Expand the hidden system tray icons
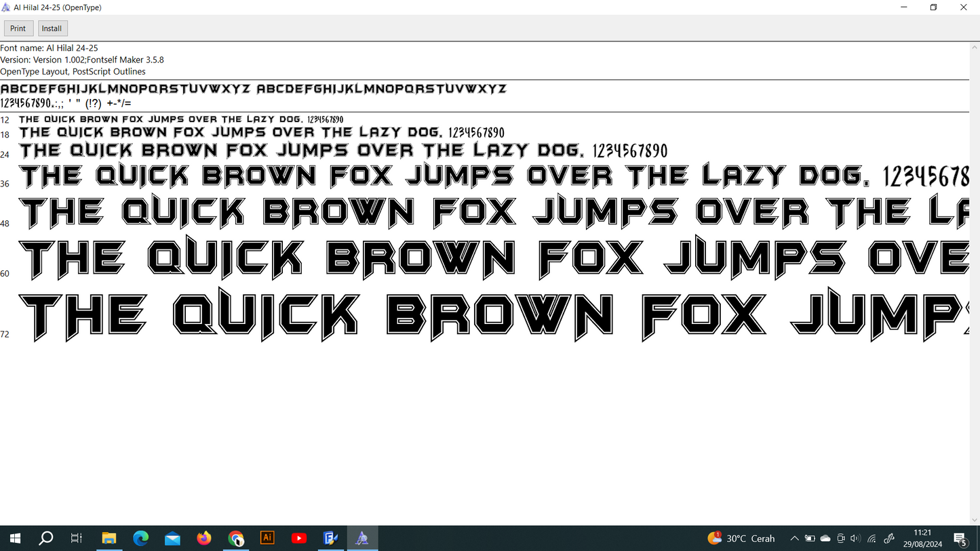The width and height of the screenshot is (980, 551). pos(794,539)
